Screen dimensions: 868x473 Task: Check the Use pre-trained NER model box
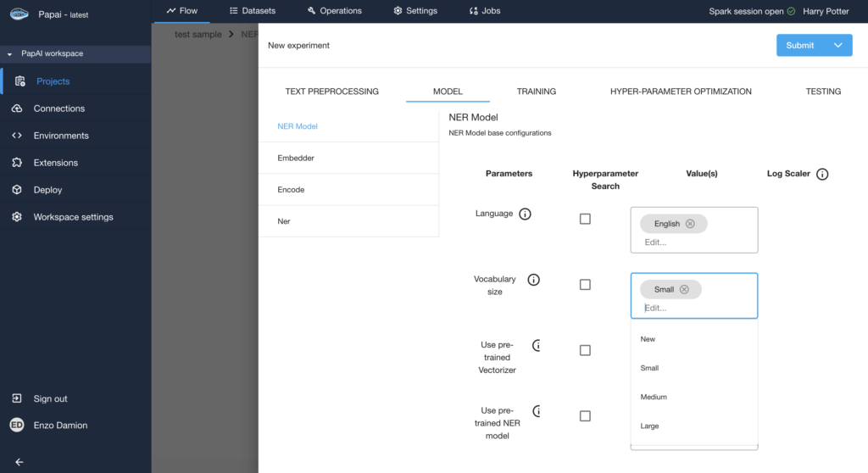click(585, 416)
